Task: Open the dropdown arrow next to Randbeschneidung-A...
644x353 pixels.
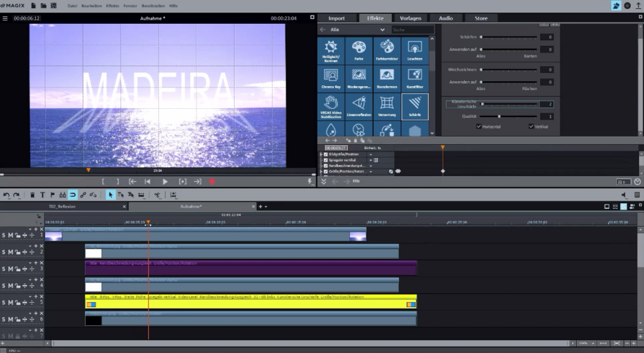Action: click(370, 166)
